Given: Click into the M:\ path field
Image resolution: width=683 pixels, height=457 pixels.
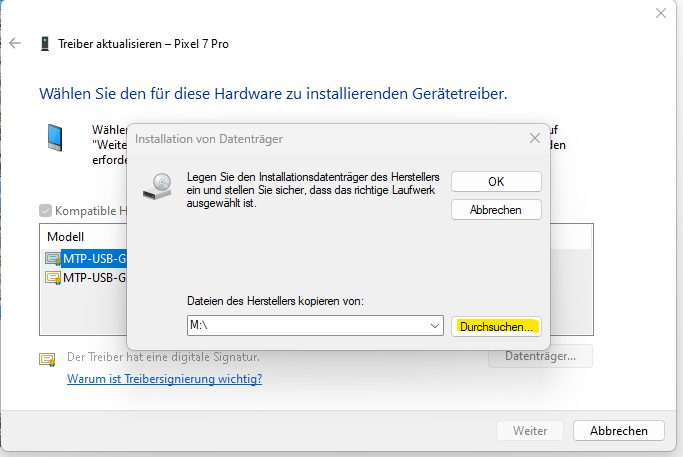Looking at the screenshot, I should tap(300, 326).
